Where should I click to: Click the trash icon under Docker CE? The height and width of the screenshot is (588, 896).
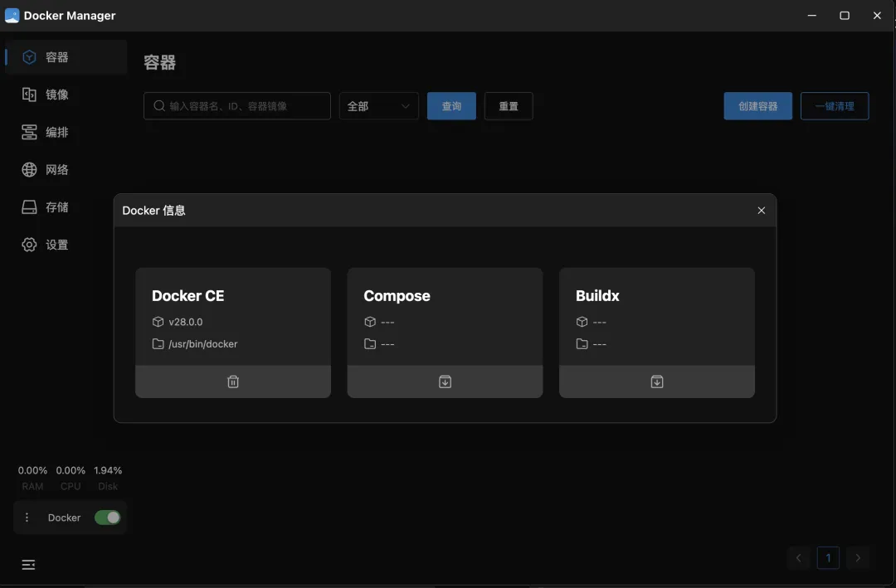point(233,381)
